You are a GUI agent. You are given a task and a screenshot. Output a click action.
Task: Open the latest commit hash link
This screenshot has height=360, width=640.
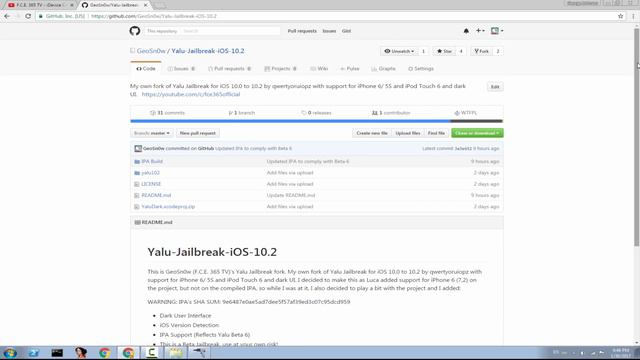click(x=463, y=149)
